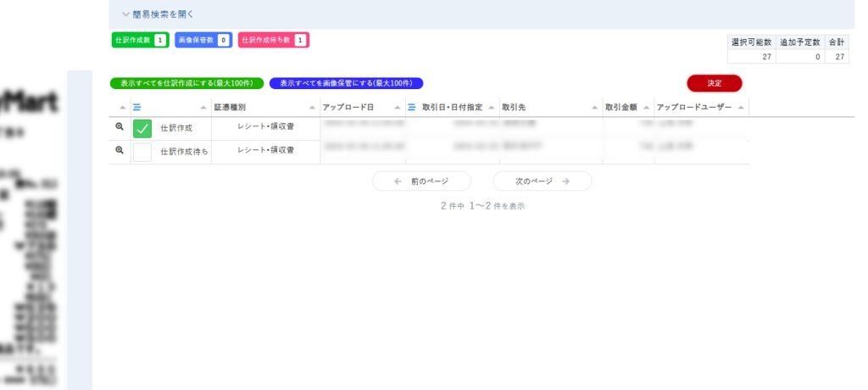Select the blue 画像保管数 counter tab
The height and width of the screenshot is (390, 868).
[203, 40]
